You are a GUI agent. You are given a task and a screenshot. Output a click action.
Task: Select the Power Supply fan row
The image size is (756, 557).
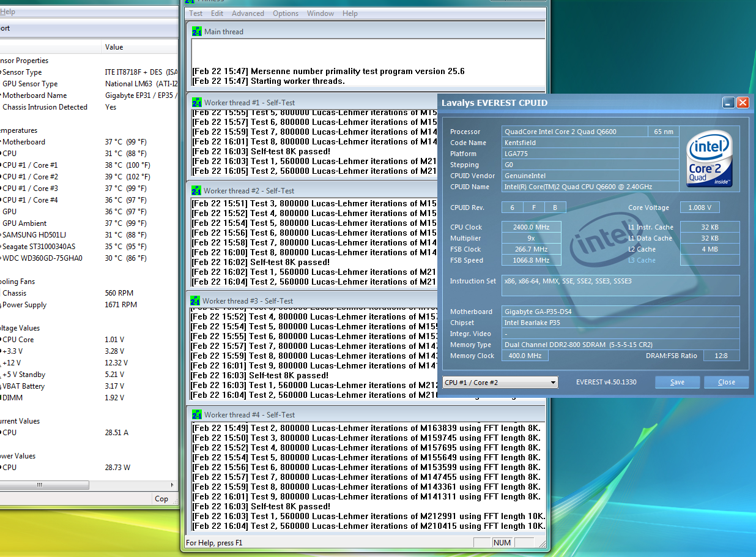pos(89,305)
